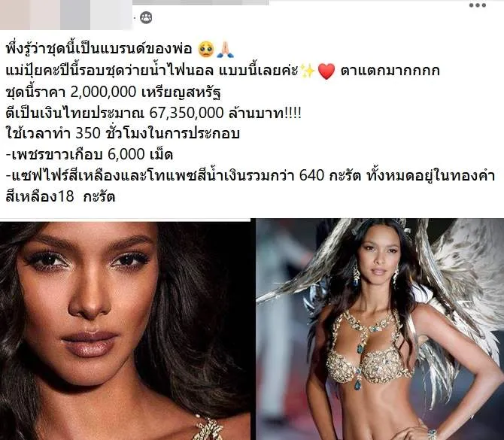Click the line mentioning 640 กะรัต

(250, 176)
